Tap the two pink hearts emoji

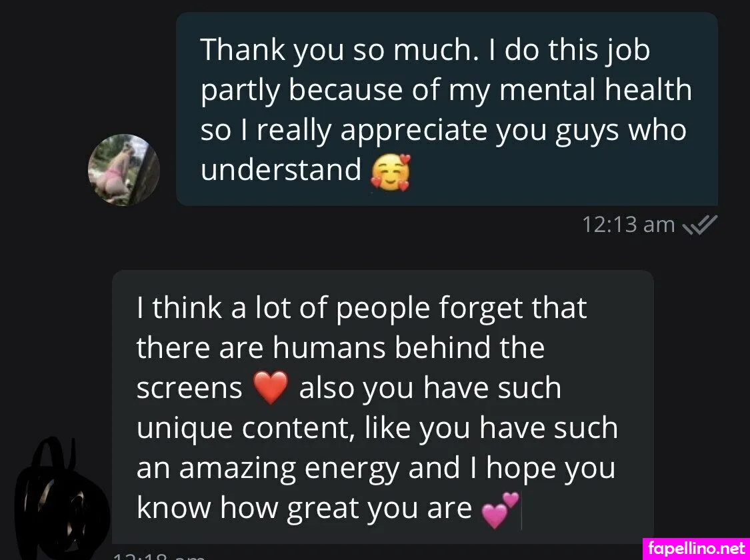click(499, 510)
